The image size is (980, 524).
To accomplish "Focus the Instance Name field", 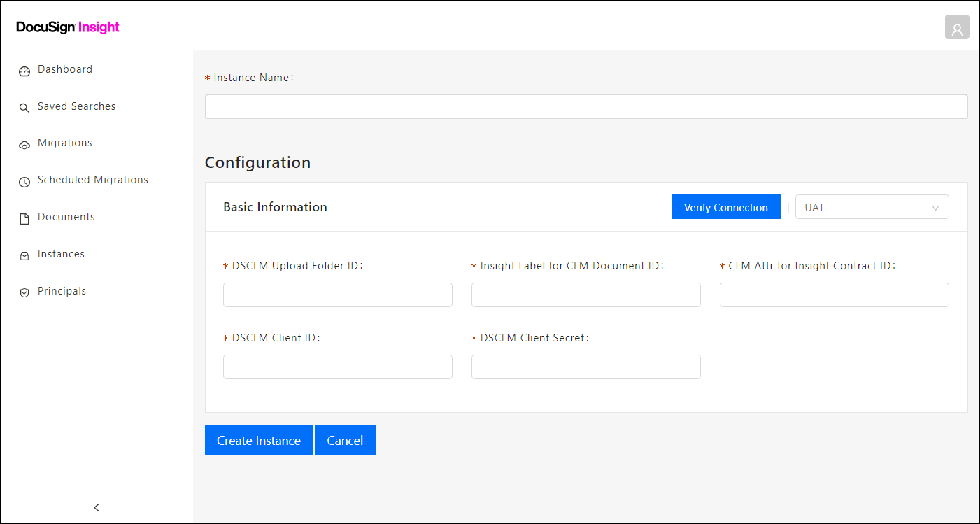I will point(586,107).
